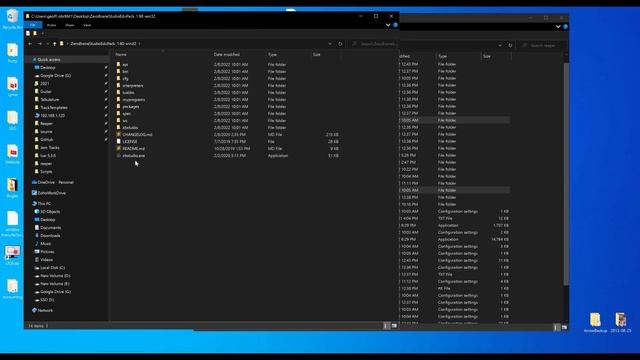Go back with the Back arrow
The image size is (640, 360).
click(30, 44)
